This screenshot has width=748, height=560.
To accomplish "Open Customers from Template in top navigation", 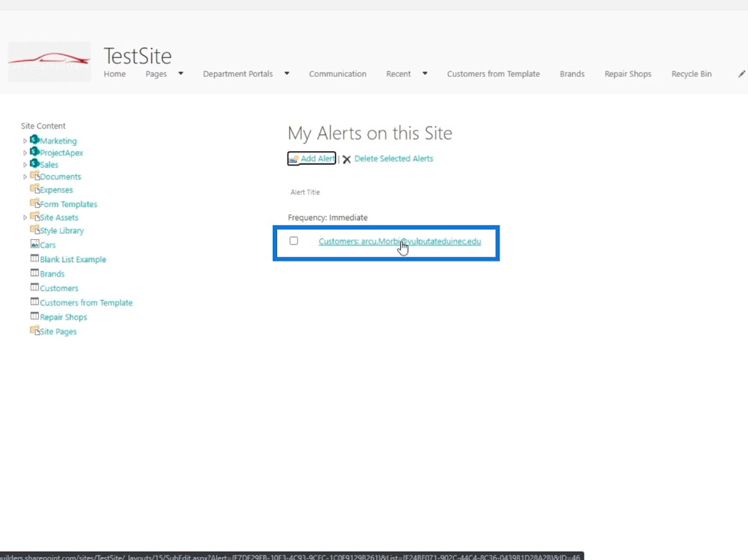I will tap(493, 74).
